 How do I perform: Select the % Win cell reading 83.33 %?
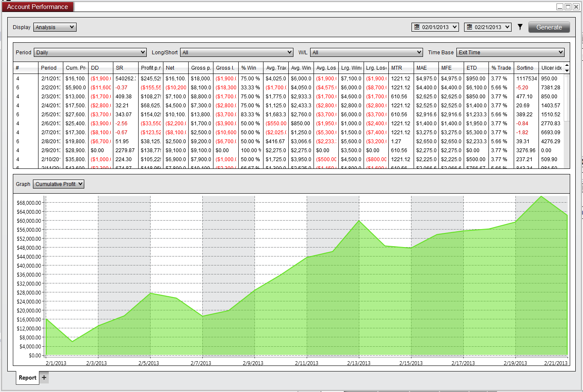[x=251, y=115]
